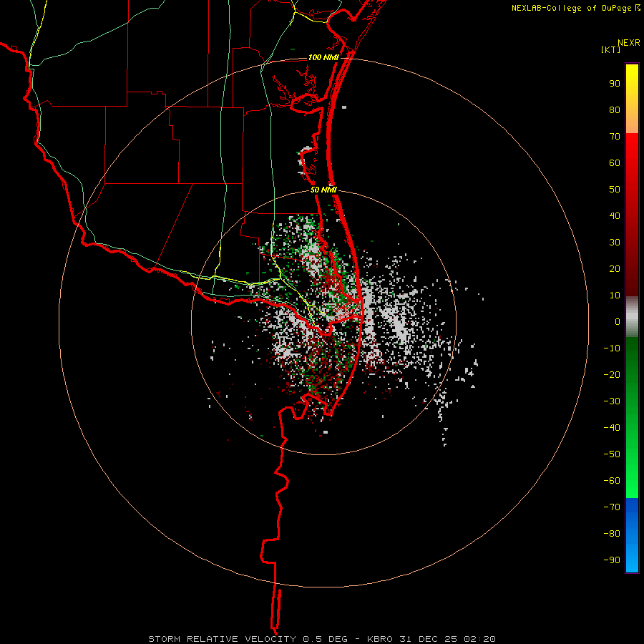644x644 pixels.
Task: Click the -40 value on the velocity scale
Action: coord(612,428)
